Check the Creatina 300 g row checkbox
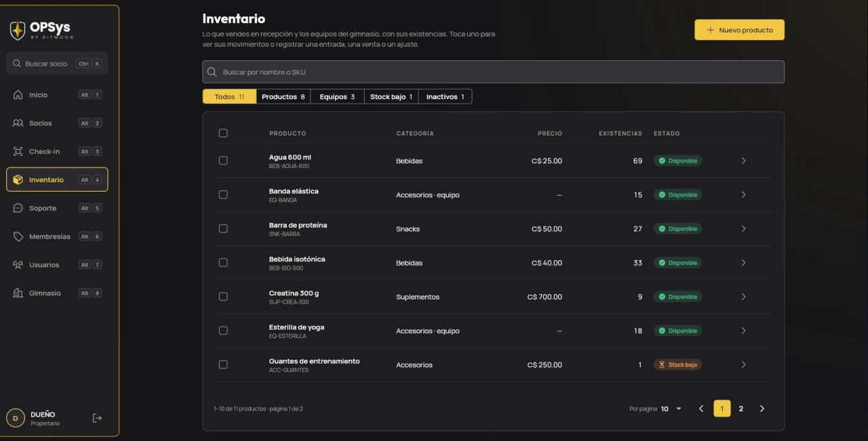868x441 pixels. pos(223,297)
